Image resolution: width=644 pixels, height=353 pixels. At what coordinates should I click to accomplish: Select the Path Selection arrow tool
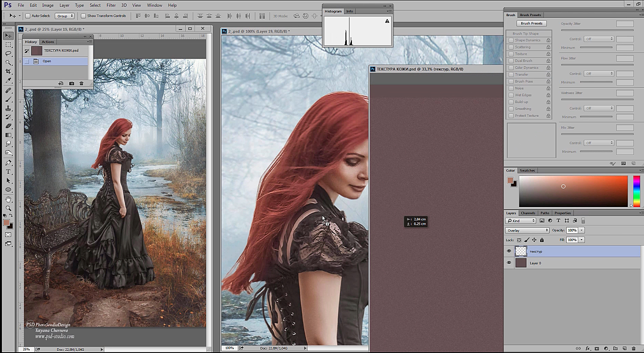tap(8, 181)
